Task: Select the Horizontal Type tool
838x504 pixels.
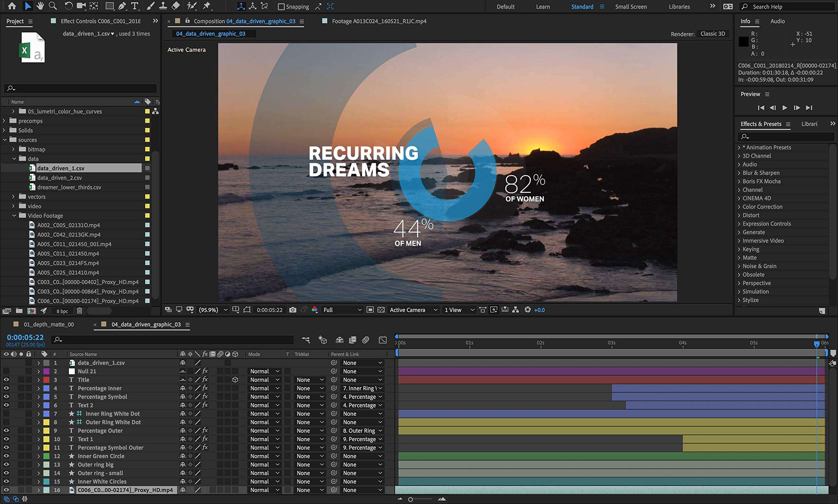Action: 135,6
